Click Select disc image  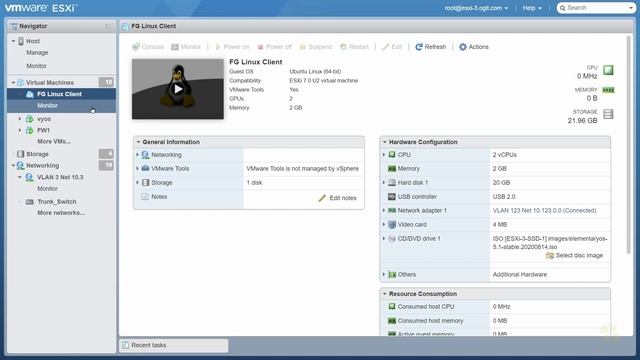point(574,256)
